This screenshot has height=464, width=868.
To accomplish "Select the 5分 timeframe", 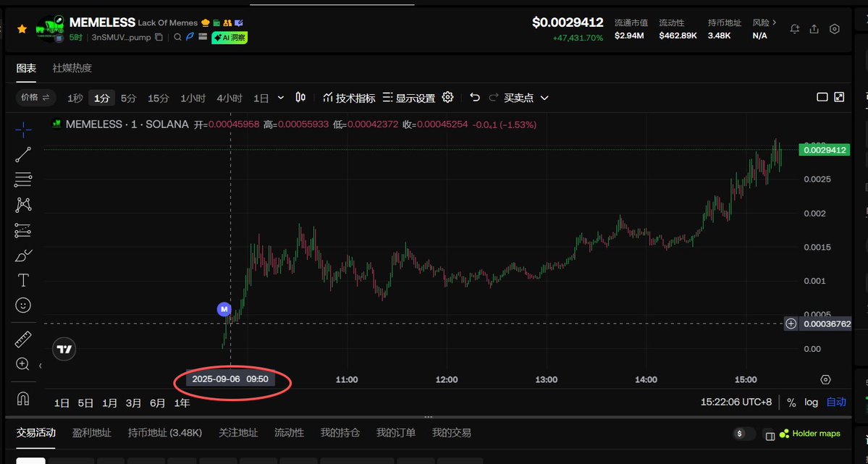I will point(128,98).
